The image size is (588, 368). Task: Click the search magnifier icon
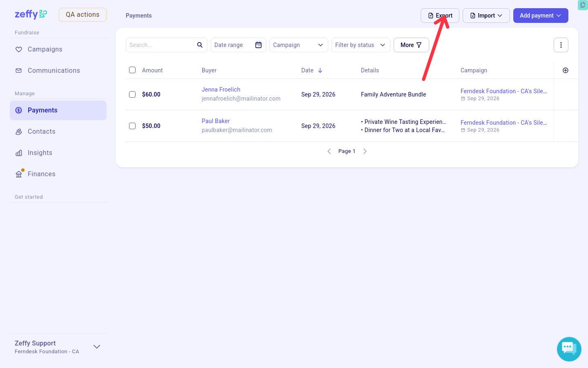[x=200, y=45]
